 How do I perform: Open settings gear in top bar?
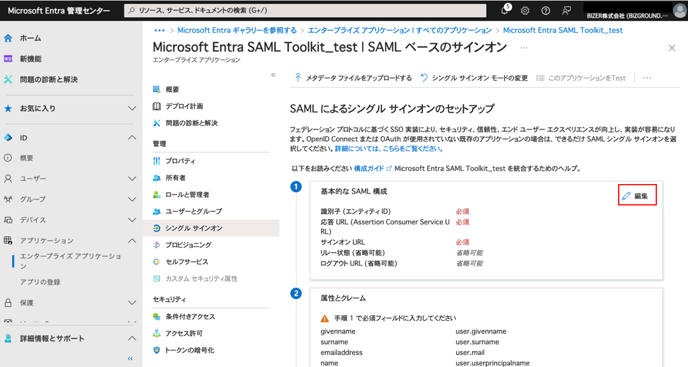[x=525, y=11]
